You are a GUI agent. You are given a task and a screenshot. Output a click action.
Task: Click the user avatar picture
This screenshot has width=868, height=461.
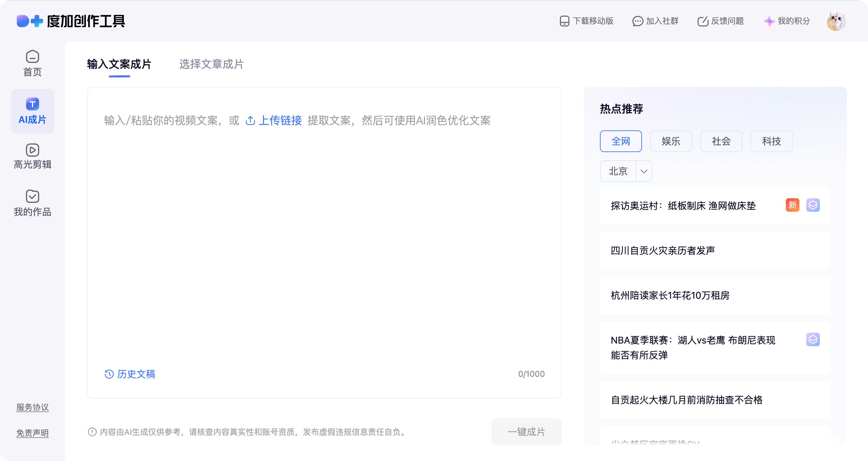click(x=836, y=21)
